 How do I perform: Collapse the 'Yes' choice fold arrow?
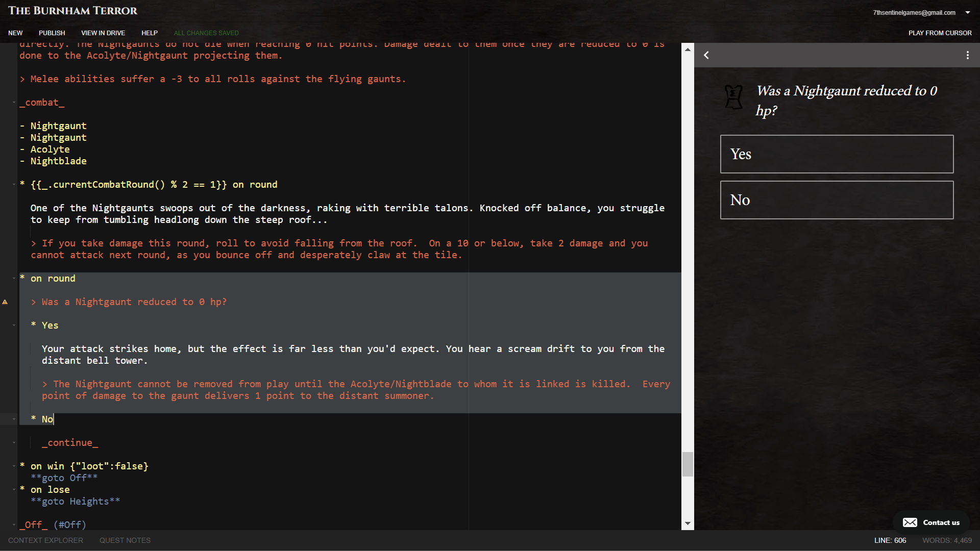click(14, 325)
